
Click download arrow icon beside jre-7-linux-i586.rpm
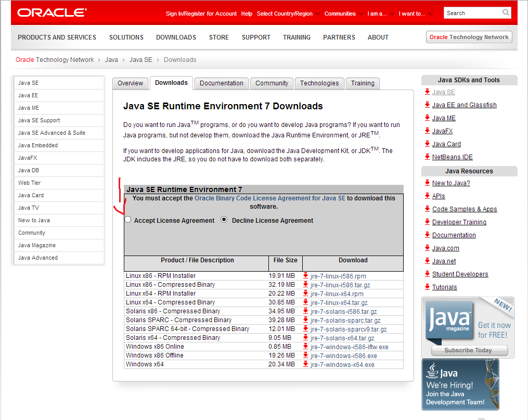[x=305, y=275]
